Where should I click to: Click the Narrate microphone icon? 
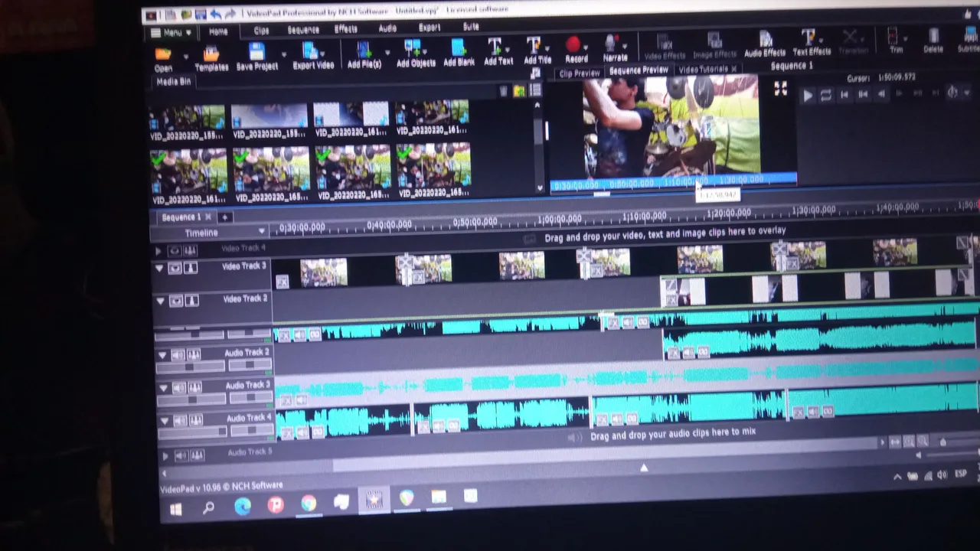[x=611, y=44]
